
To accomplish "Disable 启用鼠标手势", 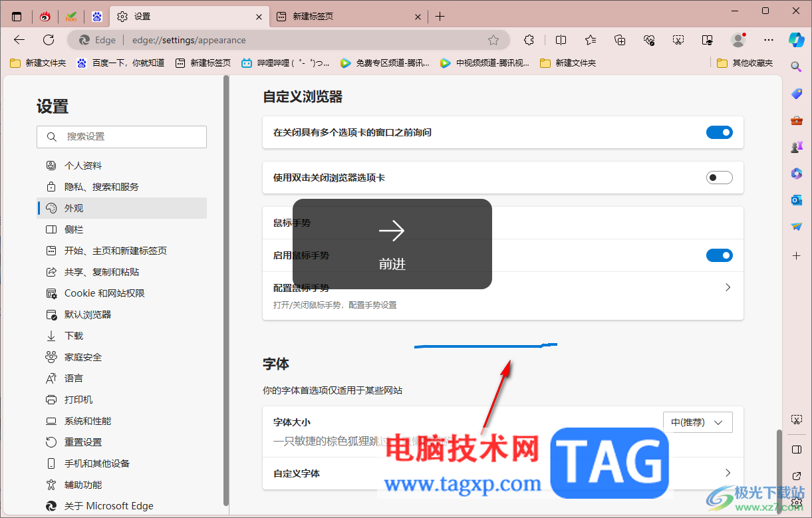I will (719, 255).
